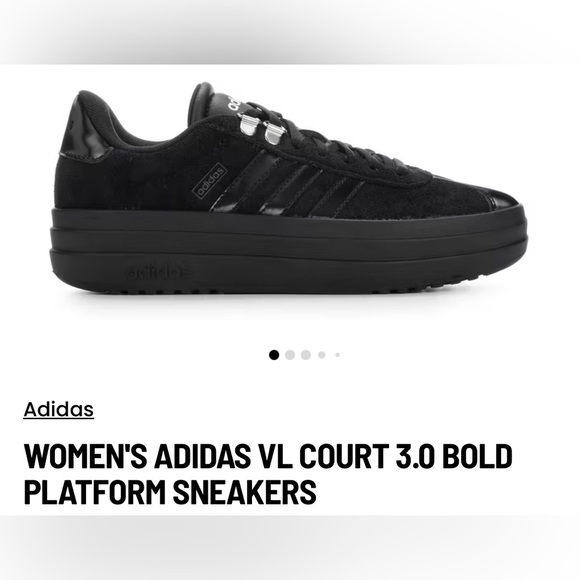
Task: Click the three glossy stripes on the shoe
Action: coord(287,183)
